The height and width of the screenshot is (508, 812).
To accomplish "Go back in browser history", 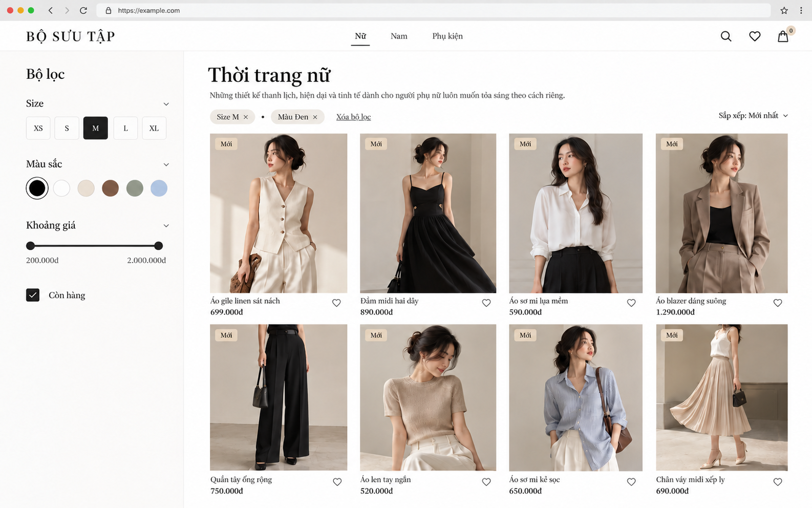I will [x=50, y=10].
